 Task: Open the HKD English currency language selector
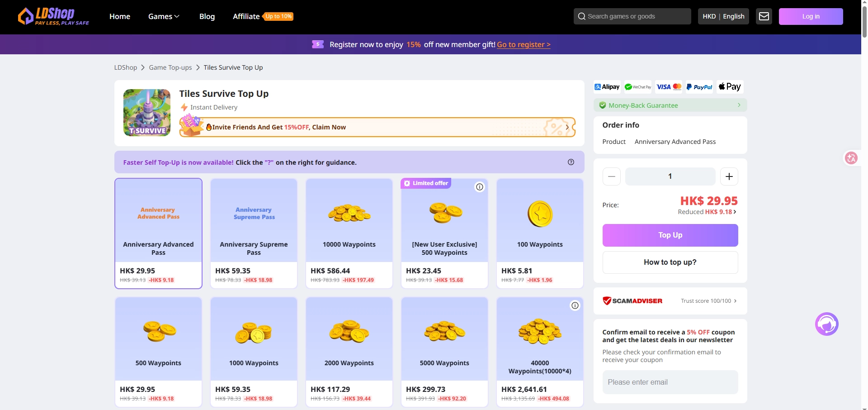[x=723, y=16]
